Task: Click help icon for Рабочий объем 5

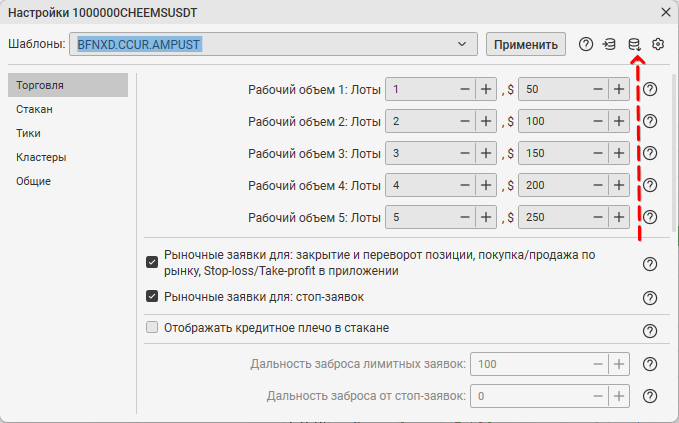Action: (649, 218)
